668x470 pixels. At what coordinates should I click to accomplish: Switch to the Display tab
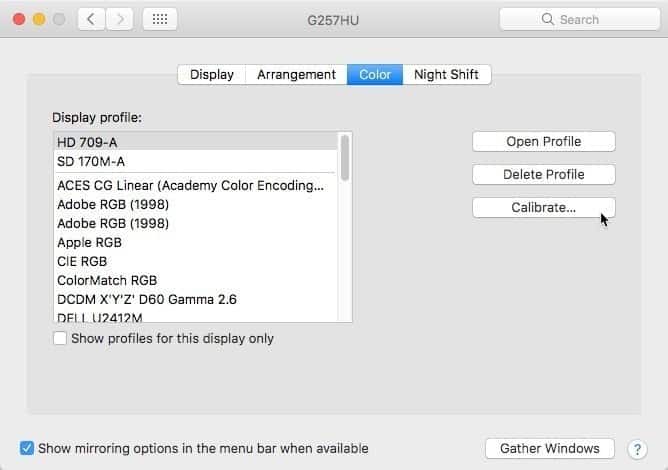(x=212, y=75)
